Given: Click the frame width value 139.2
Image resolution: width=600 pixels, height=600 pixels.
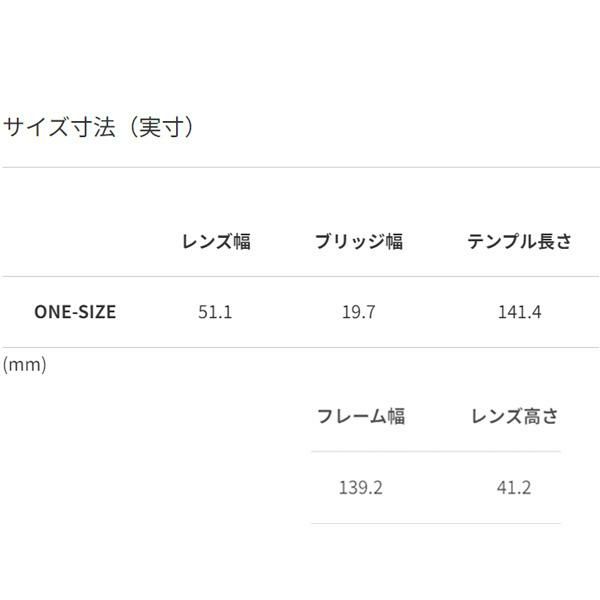Looking at the screenshot, I should click(361, 488).
